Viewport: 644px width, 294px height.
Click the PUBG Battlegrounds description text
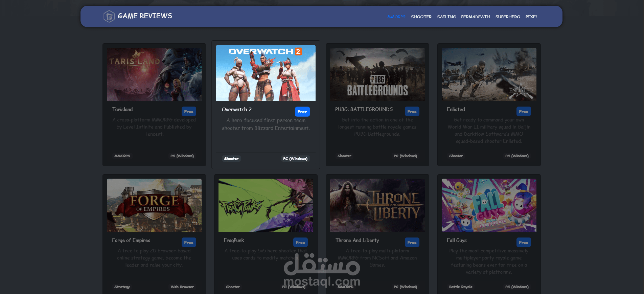coord(377,127)
